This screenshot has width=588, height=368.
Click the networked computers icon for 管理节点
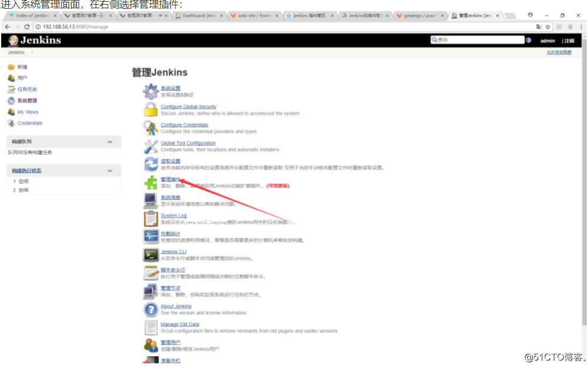pos(151,292)
